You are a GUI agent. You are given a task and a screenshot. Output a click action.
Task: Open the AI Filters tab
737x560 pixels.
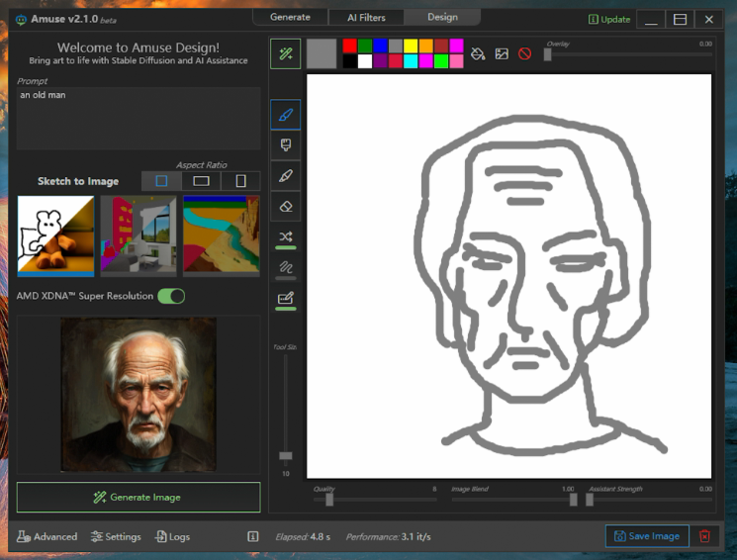click(366, 17)
